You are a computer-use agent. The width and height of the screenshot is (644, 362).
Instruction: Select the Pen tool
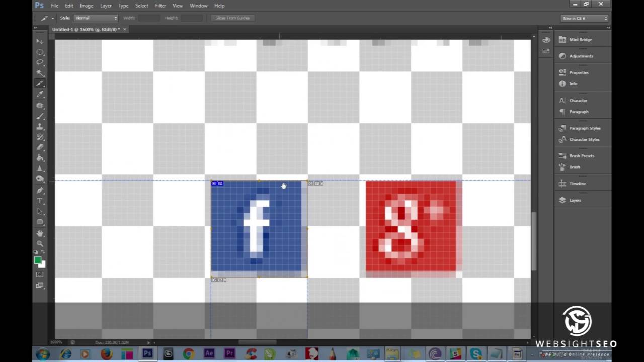tap(40, 190)
